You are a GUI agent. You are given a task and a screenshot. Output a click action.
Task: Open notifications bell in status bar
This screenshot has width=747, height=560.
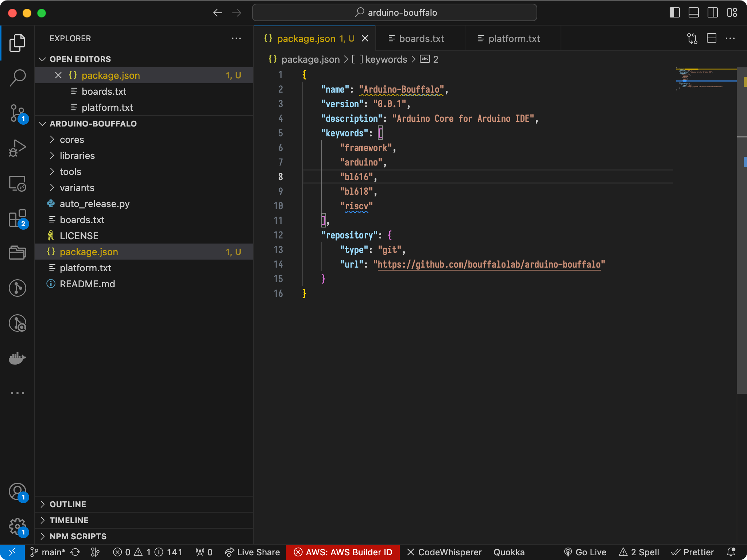point(731,552)
